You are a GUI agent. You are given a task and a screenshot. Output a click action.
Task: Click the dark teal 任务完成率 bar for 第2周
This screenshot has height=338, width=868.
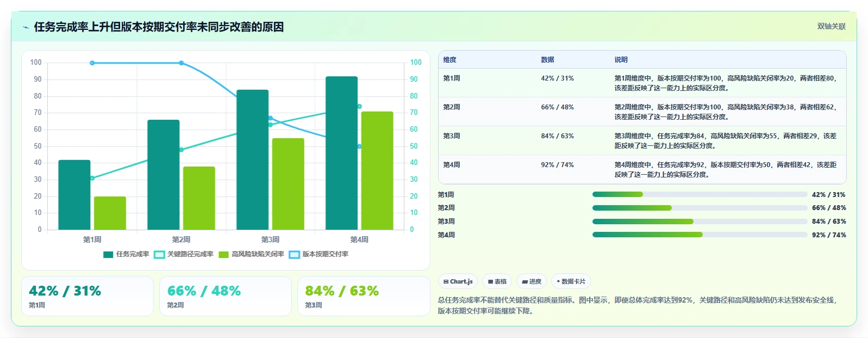[x=164, y=175]
